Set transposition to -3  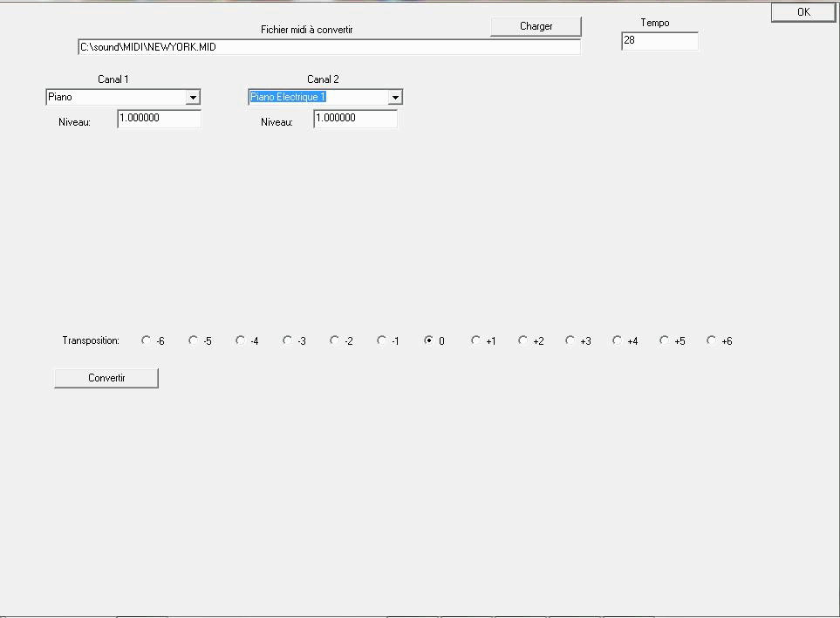288,340
